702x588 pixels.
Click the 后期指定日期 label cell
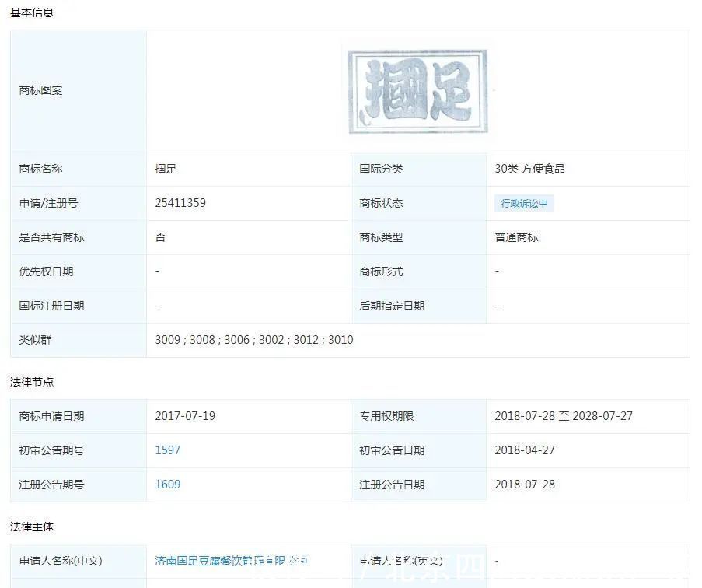(418, 306)
